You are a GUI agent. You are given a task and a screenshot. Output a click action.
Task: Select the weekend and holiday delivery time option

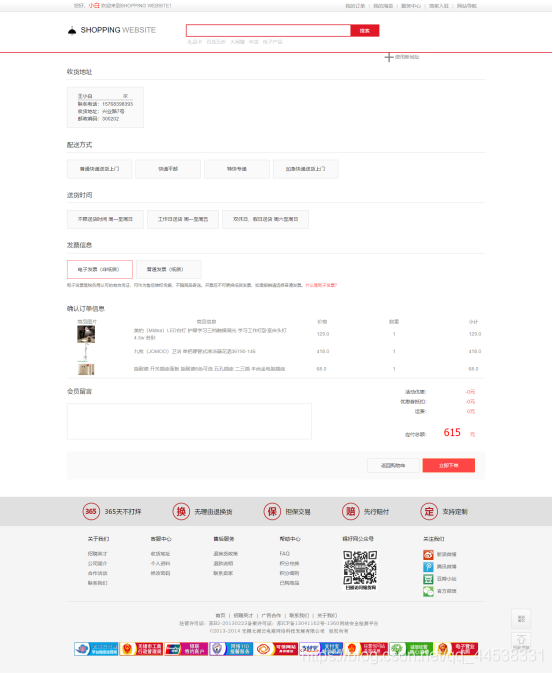(x=266, y=219)
